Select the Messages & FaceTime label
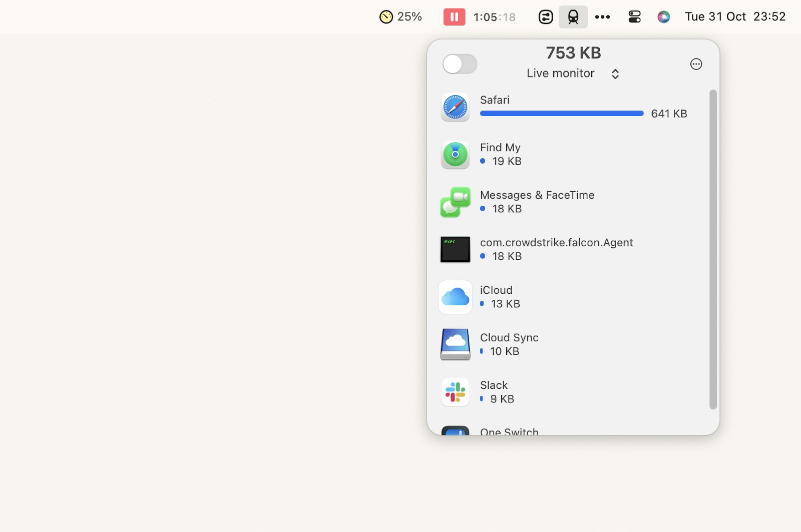 tap(537, 195)
